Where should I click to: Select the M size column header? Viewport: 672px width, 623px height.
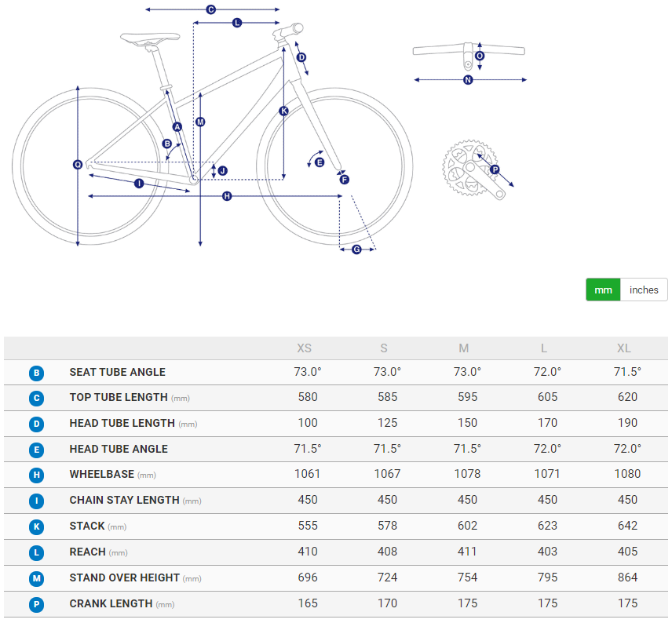point(464,348)
